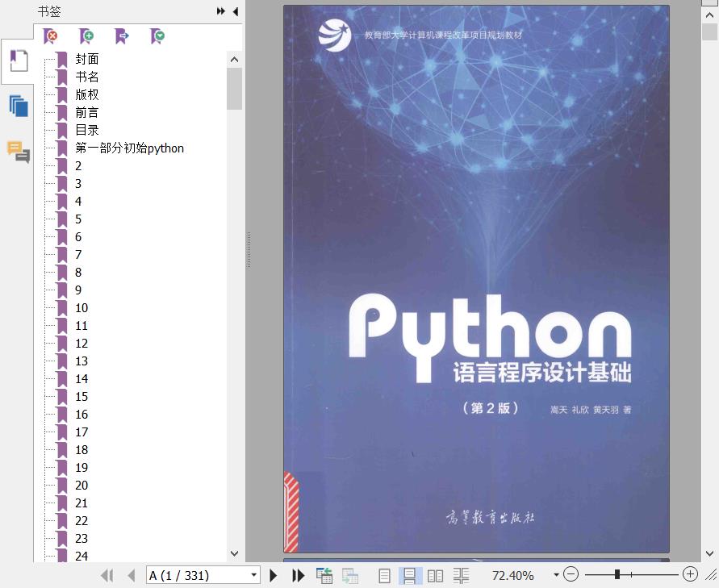Click the delete bookmark icon
The height and width of the screenshot is (588, 719).
(x=50, y=35)
